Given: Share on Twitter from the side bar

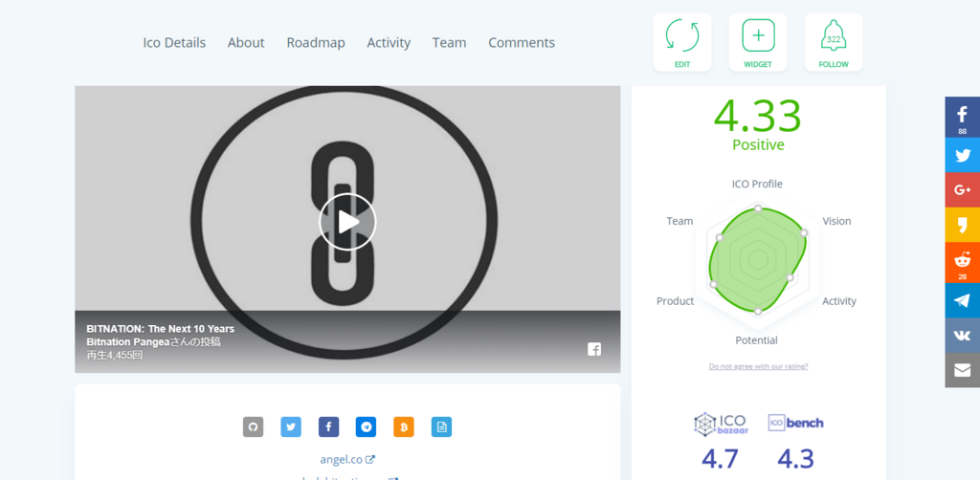Looking at the screenshot, I should point(963,155).
